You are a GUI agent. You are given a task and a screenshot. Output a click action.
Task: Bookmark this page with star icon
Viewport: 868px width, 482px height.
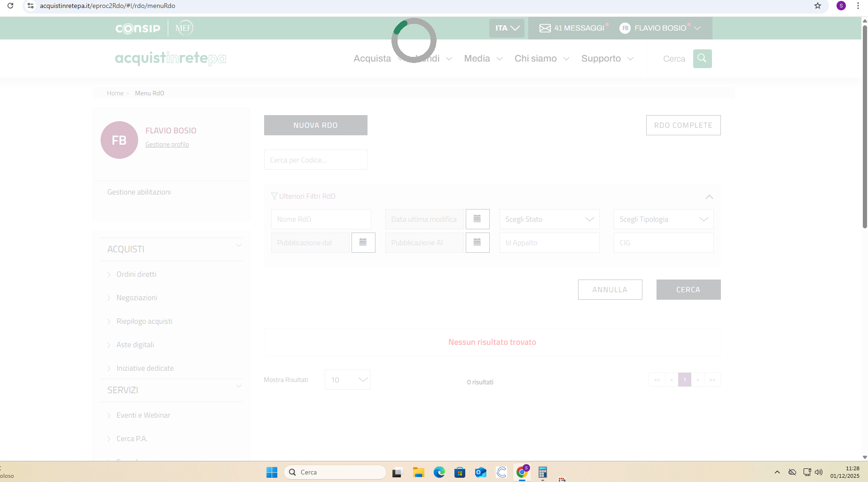pyautogui.click(x=818, y=6)
